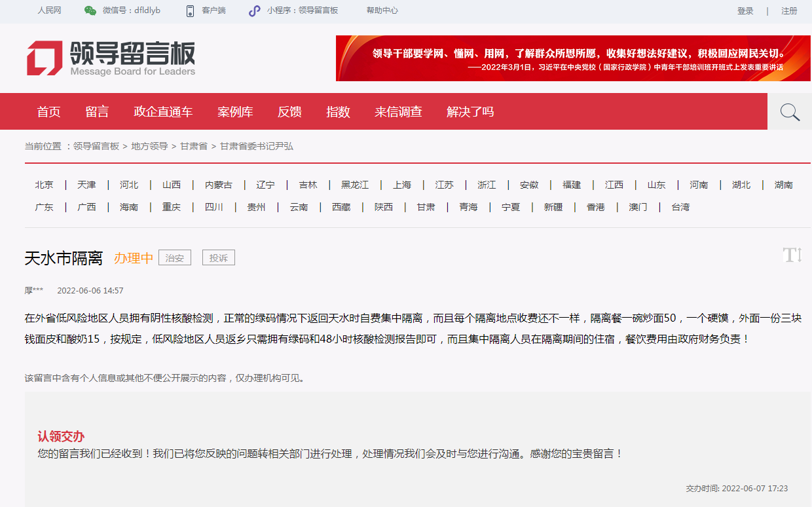Click the font size adjust icon

pyautogui.click(x=792, y=255)
